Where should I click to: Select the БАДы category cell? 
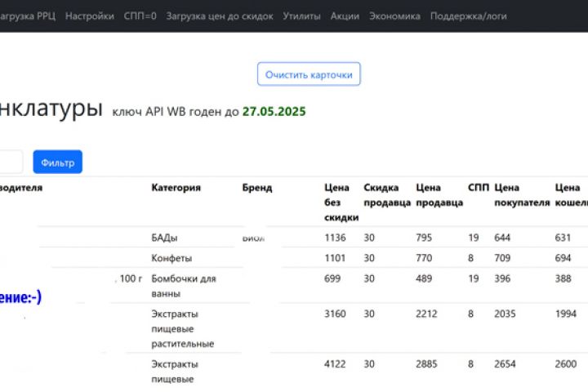pos(164,238)
